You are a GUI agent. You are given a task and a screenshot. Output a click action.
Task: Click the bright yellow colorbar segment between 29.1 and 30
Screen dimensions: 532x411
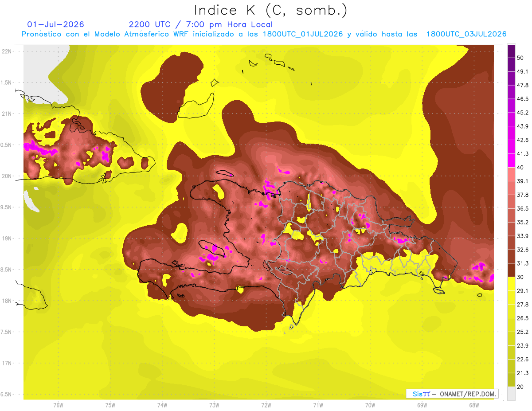[511, 284]
